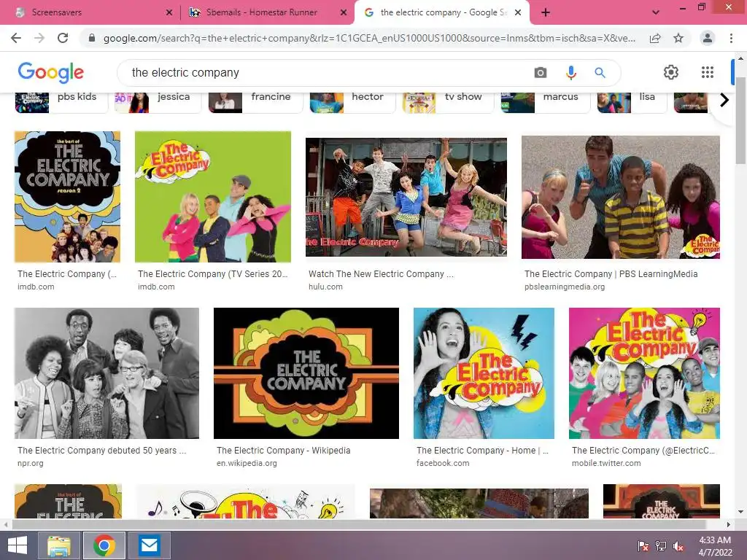The image size is (747, 560).
Task: Open Mail app from taskbar
Action: click(x=149, y=545)
